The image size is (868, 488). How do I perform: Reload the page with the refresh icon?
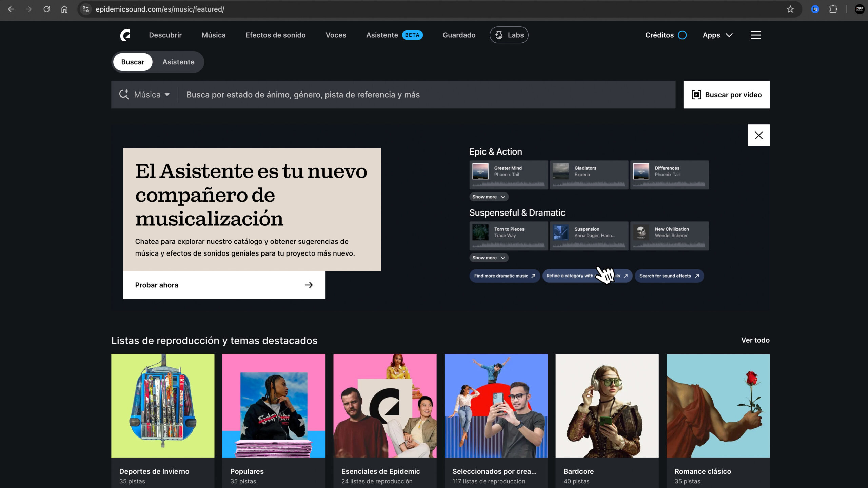pos(47,9)
